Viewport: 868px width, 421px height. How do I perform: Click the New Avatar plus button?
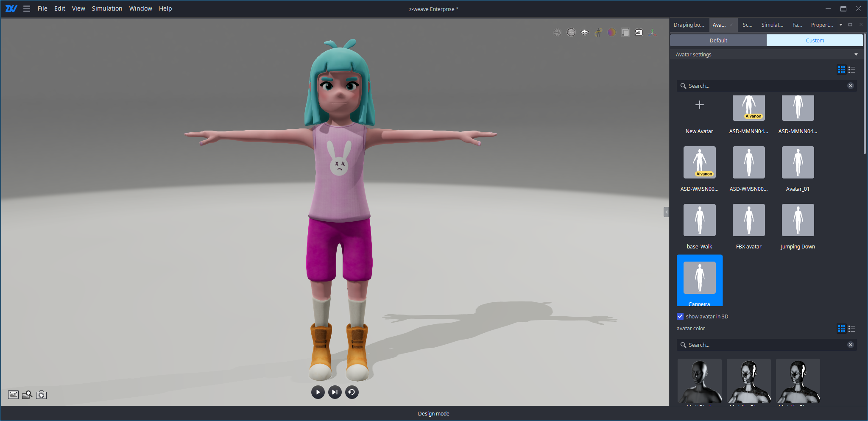[x=699, y=105]
